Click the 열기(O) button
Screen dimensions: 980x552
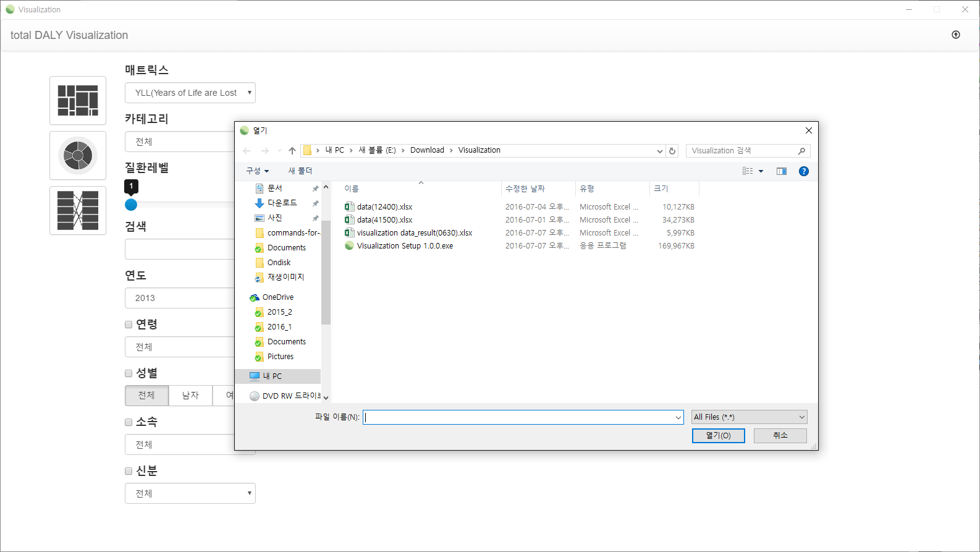point(718,436)
